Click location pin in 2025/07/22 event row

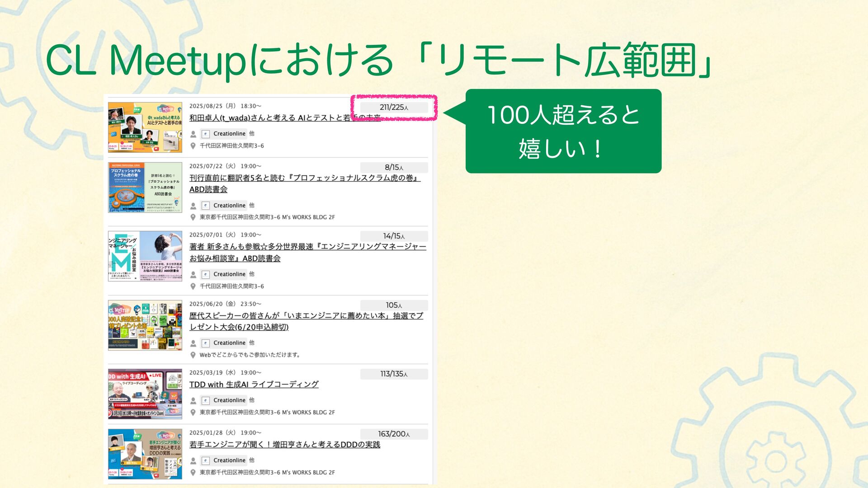pos(193,217)
